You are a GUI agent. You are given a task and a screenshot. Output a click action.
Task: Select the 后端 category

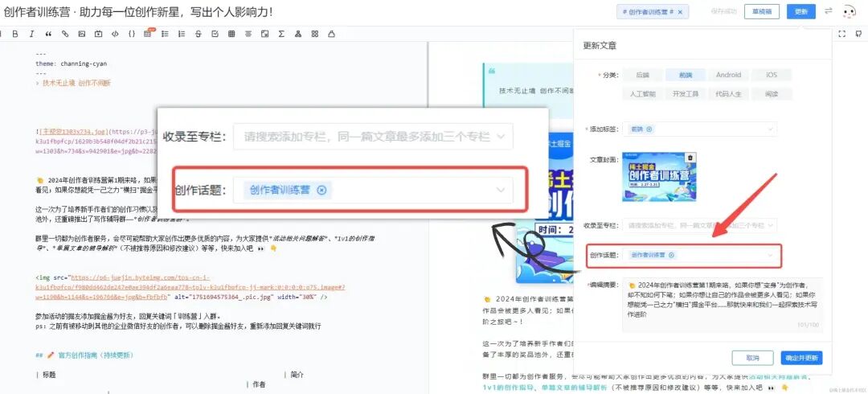[x=642, y=75]
